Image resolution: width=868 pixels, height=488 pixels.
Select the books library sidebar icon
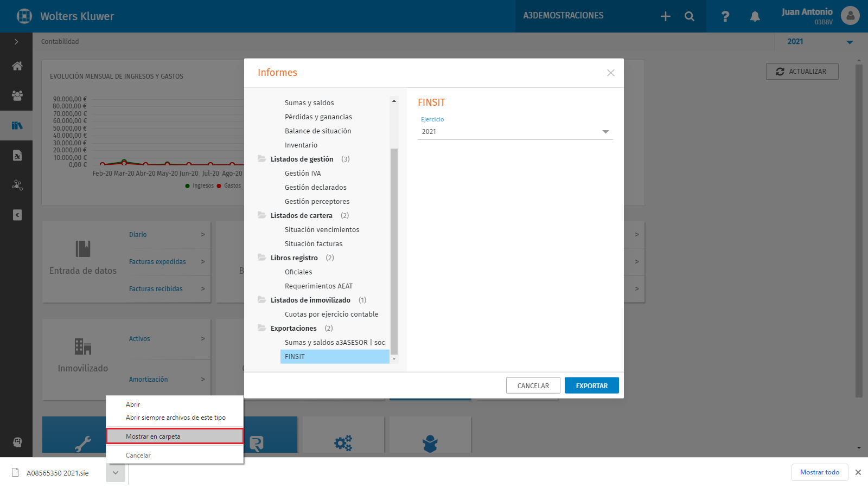(17, 125)
